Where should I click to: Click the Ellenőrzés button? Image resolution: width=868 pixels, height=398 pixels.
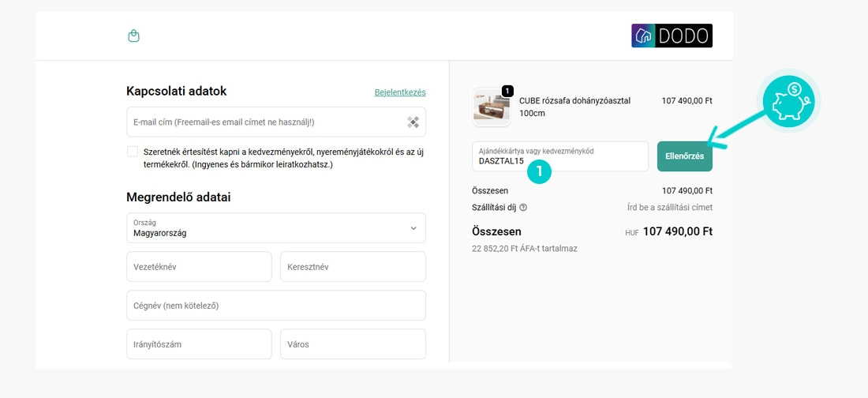(x=685, y=156)
